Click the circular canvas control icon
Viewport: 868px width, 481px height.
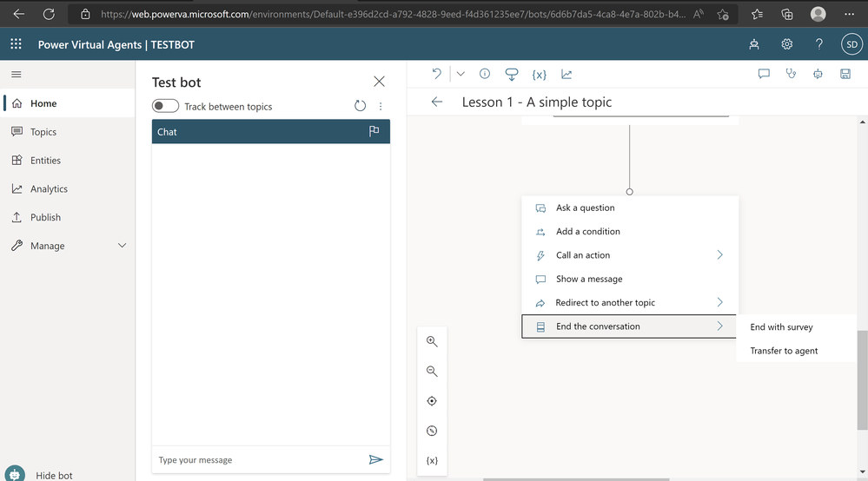point(432,431)
